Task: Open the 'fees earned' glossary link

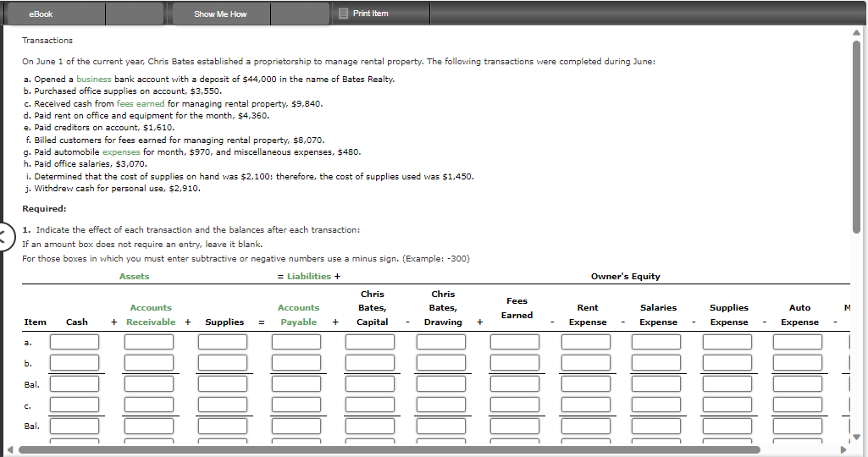Action: 141,103
